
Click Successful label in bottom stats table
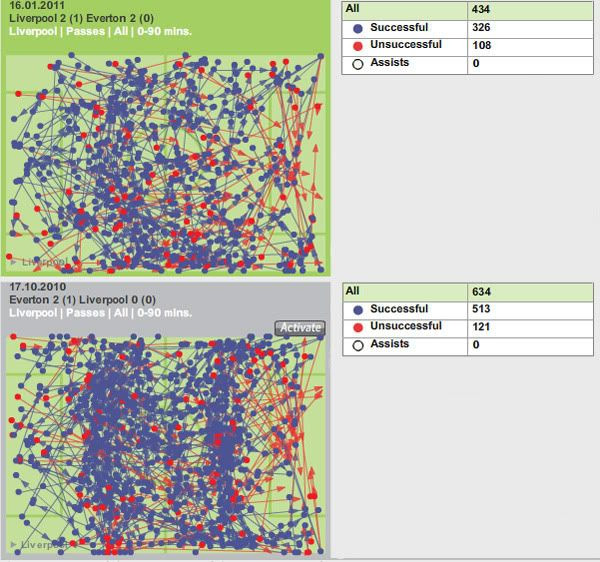399,309
